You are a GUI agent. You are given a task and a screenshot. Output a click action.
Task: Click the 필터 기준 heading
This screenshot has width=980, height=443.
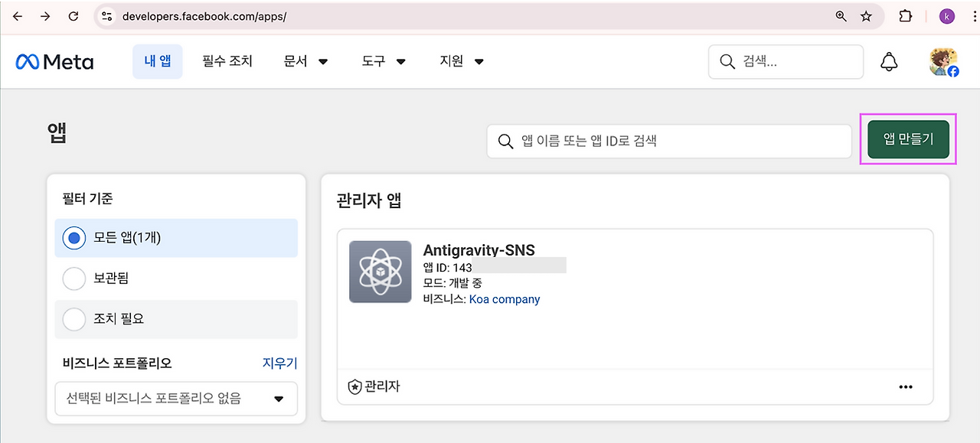pos(87,199)
